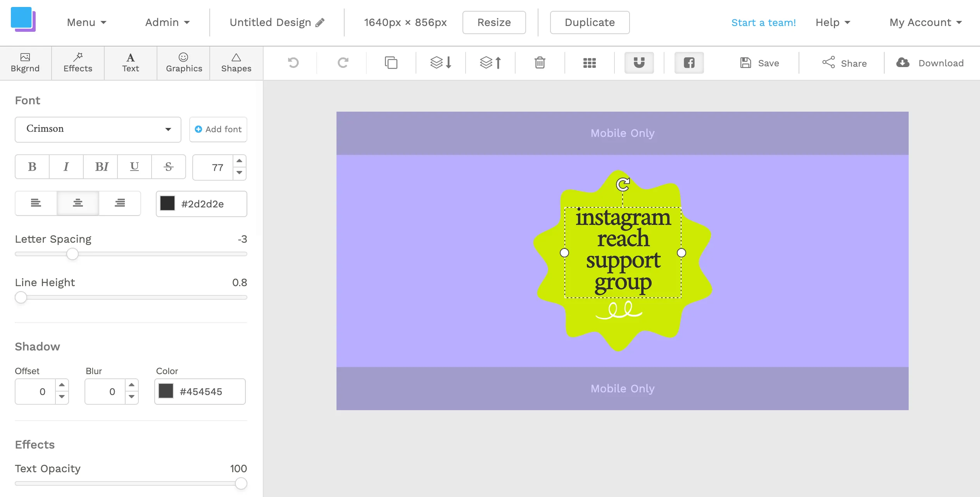Decrease shadow Blur value
Screen dimensions: 980x497
(x=131, y=397)
